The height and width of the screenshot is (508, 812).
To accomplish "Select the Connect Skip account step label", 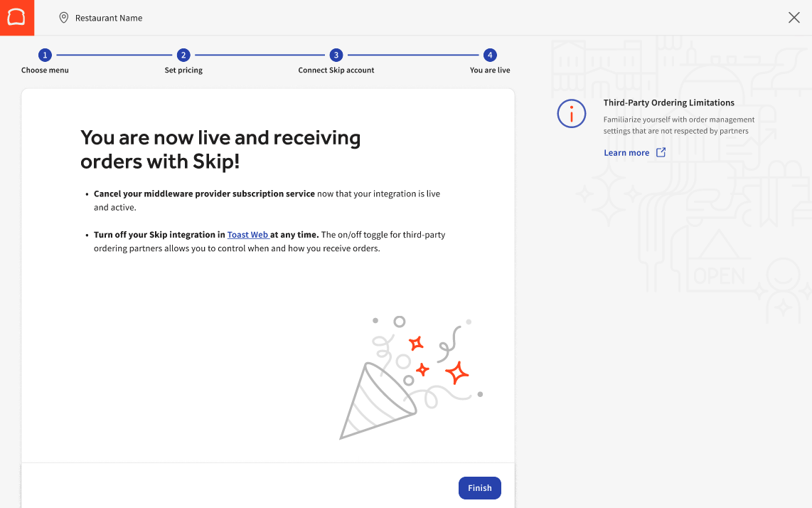I will point(336,70).
